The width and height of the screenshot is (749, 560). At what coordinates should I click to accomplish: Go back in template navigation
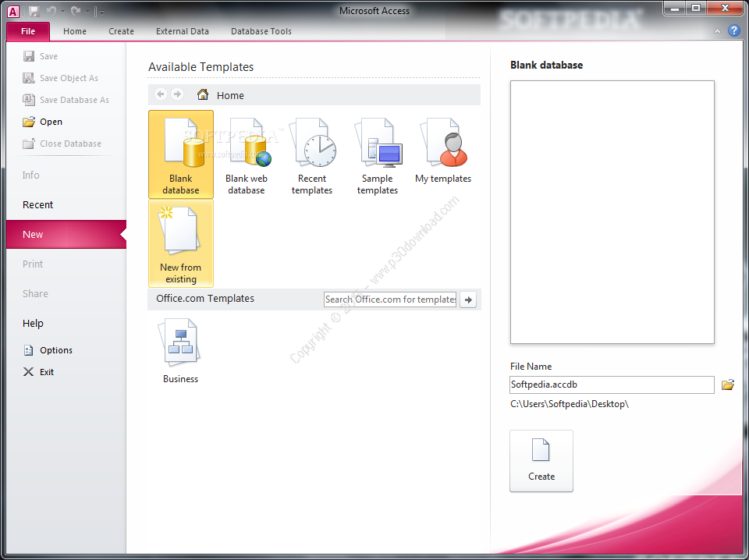pyautogui.click(x=161, y=94)
